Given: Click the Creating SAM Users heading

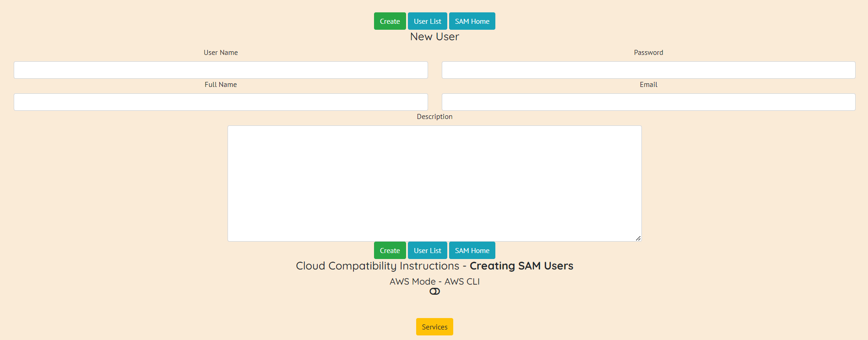Looking at the screenshot, I should [521, 266].
